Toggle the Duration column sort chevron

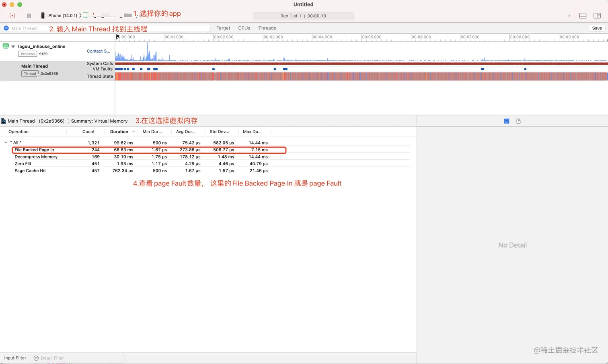[134, 132]
